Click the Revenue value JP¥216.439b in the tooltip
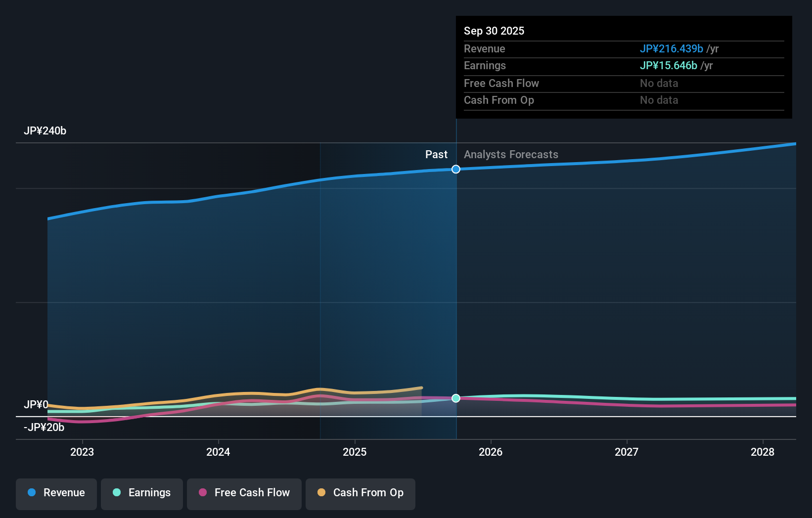 tap(672, 48)
